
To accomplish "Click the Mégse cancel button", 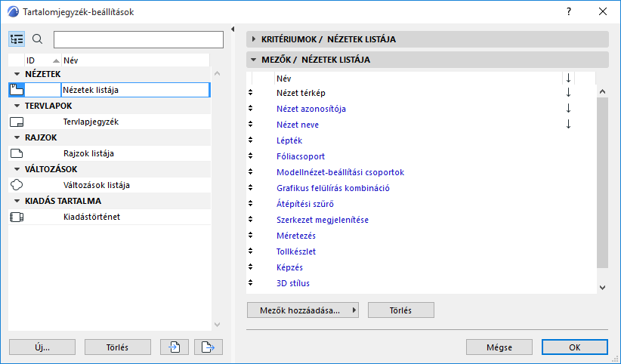I will 499,347.
